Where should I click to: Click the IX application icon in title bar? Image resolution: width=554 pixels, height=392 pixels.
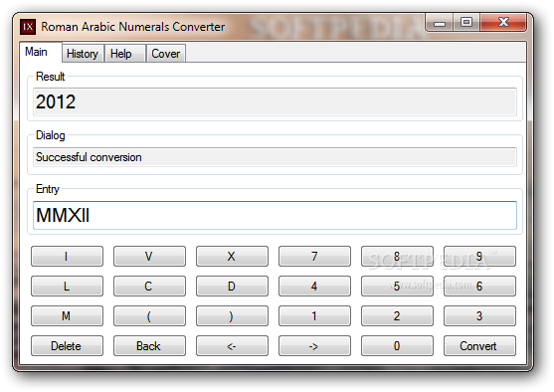[28, 27]
